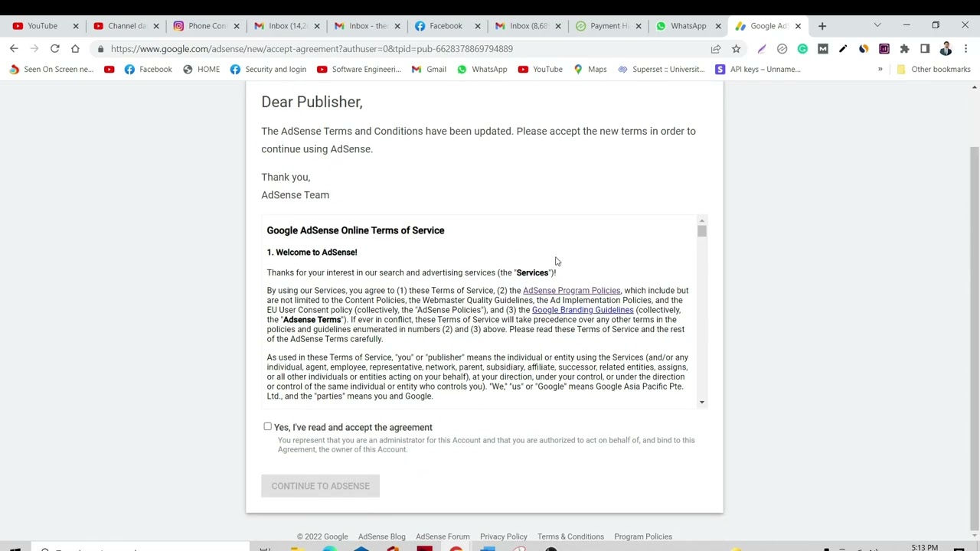This screenshot has height=551, width=980.
Task: Open the Chrome three-dot menu
Action: pos(966,49)
